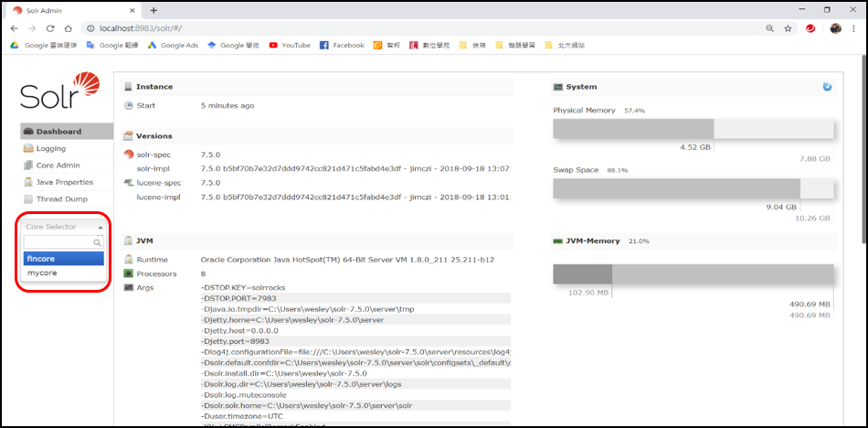This screenshot has width=868, height=428.
Task: Open the user profile avatar
Action: click(835, 29)
